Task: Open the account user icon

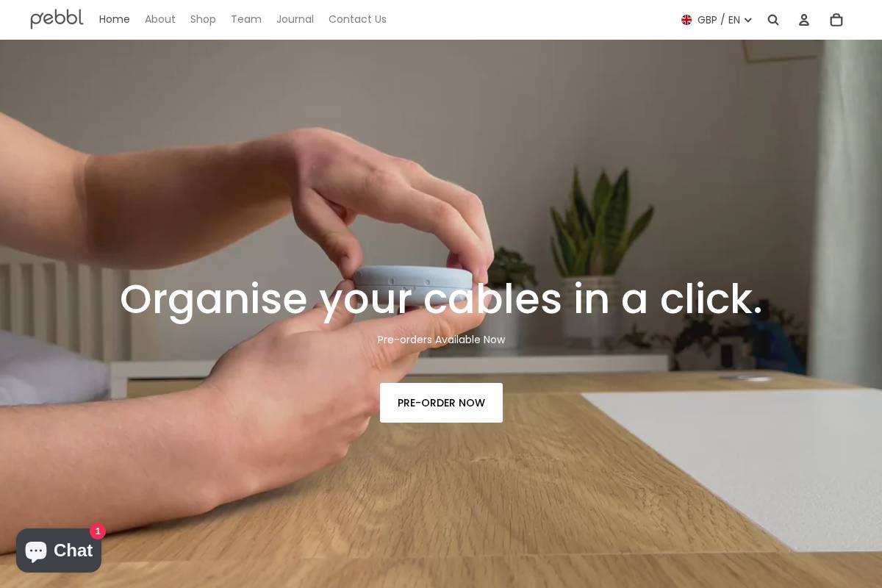Action: [x=804, y=20]
